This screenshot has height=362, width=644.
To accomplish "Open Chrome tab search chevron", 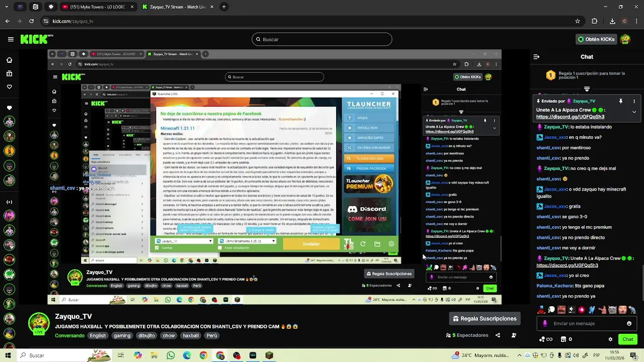I will pos(7,7).
